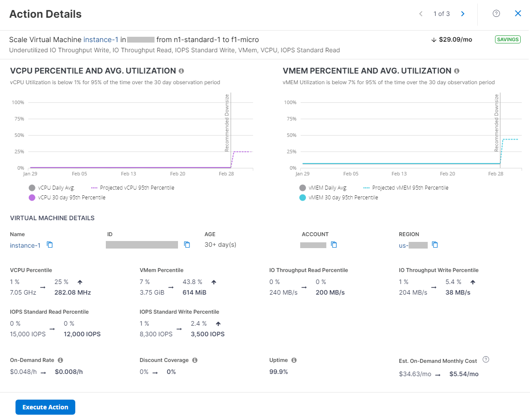The width and height of the screenshot is (530, 420).
Task: Toggle vCPU Daily Avg. legend series
Action: point(52,188)
